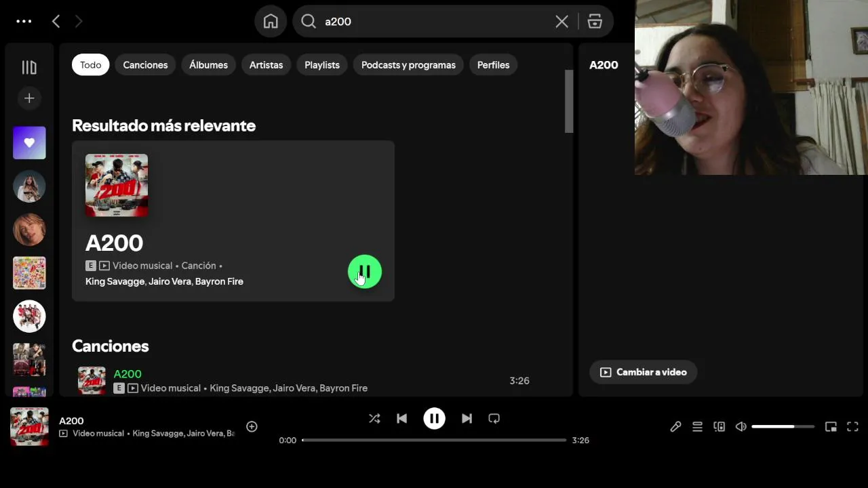The width and height of the screenshot is (868, 488).
Task: Select the Todo filter chip
Action: tap(90, 65)
